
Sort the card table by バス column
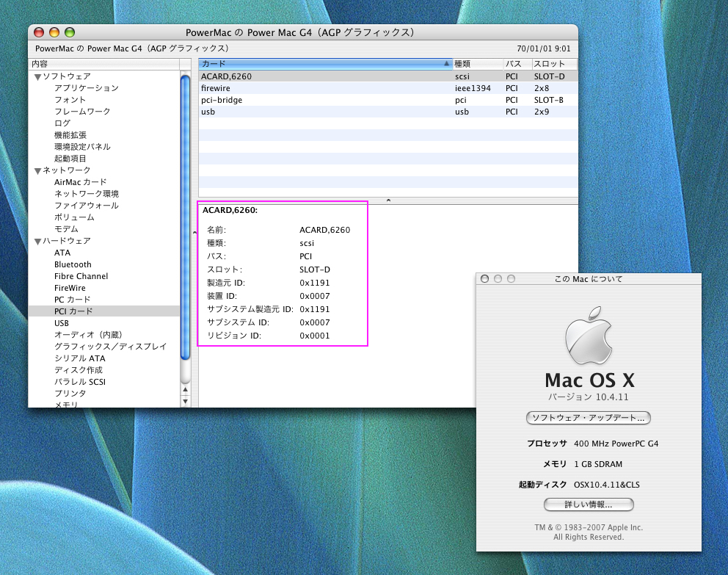[517, 64]
